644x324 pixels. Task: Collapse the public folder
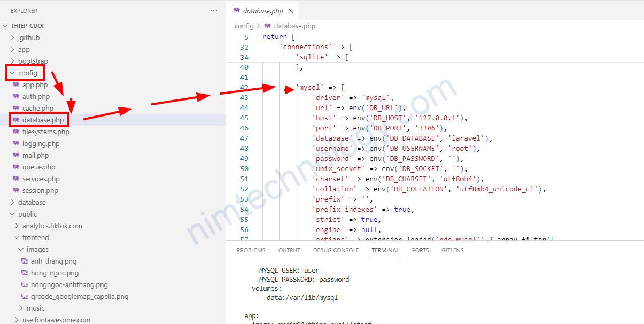12,214
